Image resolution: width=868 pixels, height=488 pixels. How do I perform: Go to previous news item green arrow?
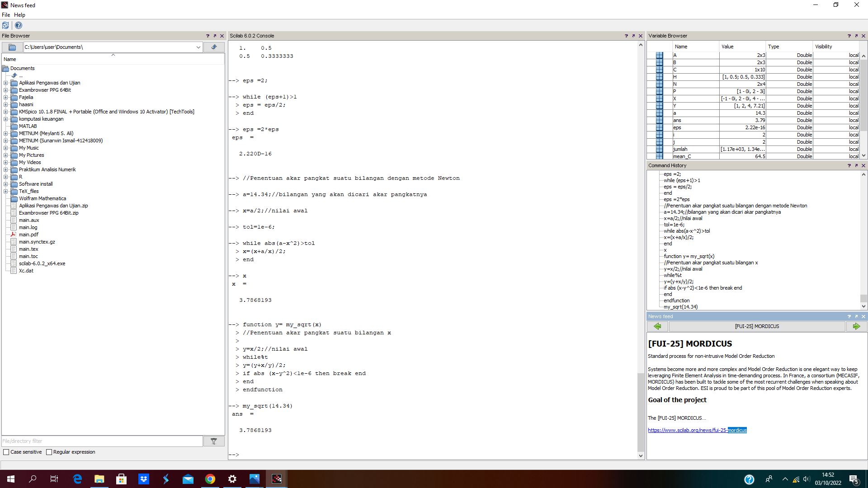pos(657,326)
